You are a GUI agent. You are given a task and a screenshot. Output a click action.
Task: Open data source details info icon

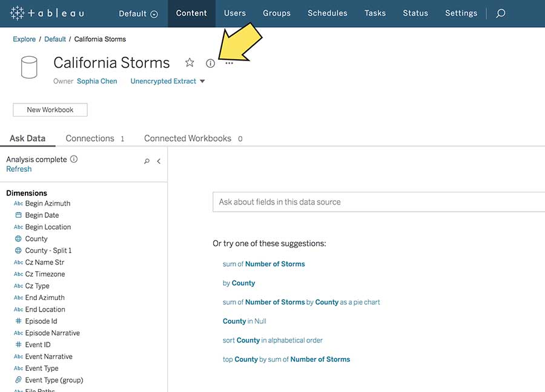pos(210,63)
